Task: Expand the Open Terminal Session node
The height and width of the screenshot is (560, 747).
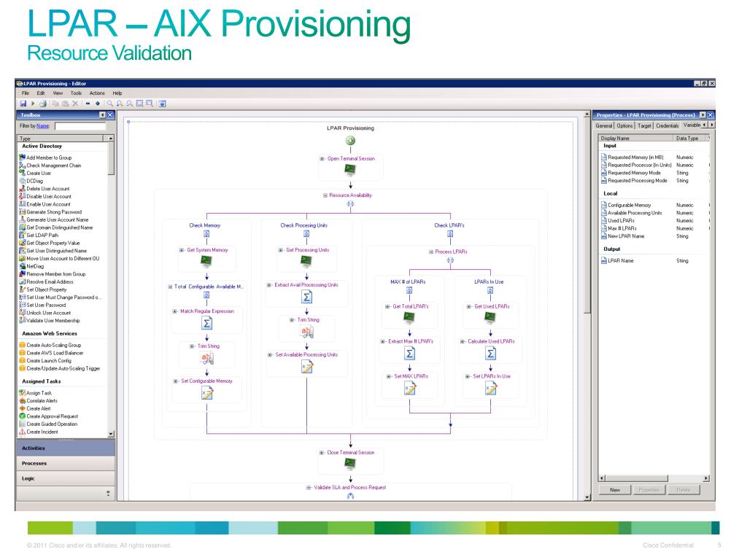Action: pyautogui.click(x=322, y=158)
